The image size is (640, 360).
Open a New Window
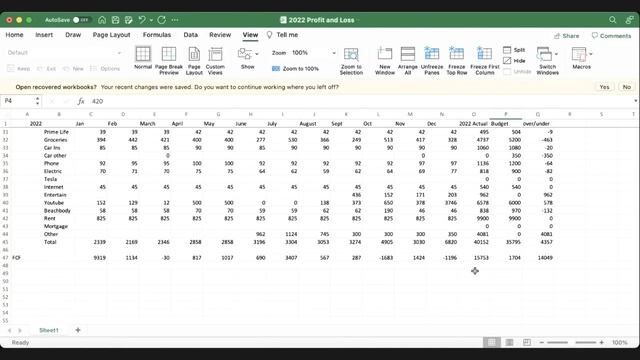pos(384,60)
